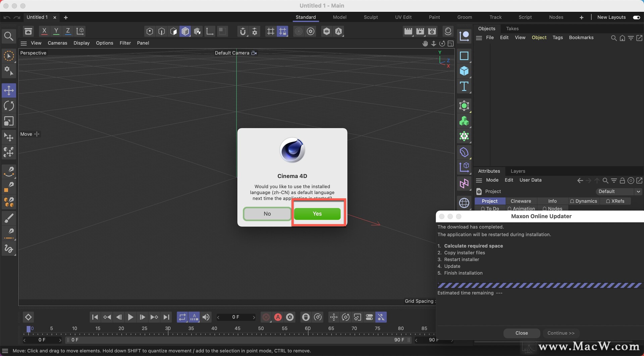Viewport: 644px width, 356px height.
Task: Open Options menu in viewport
Action: point(104,43)
